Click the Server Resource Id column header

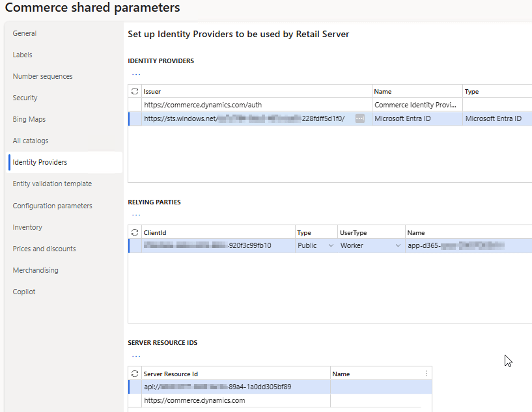click(171, 374)
